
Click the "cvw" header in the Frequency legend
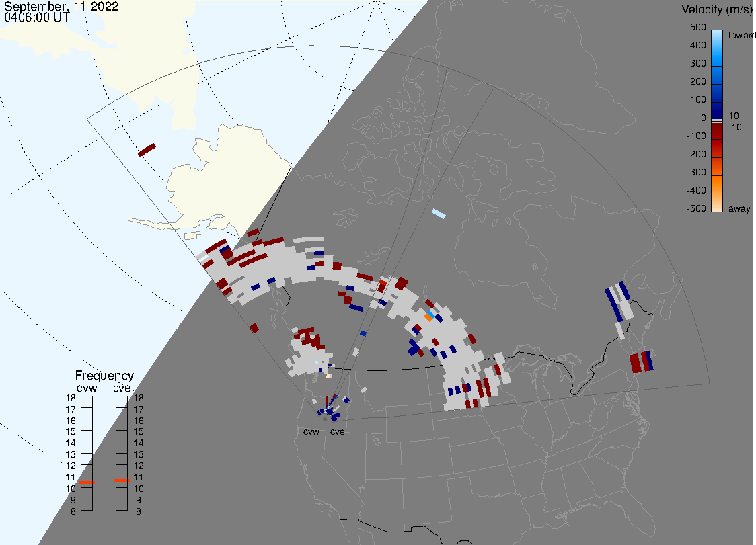point(87,388)
